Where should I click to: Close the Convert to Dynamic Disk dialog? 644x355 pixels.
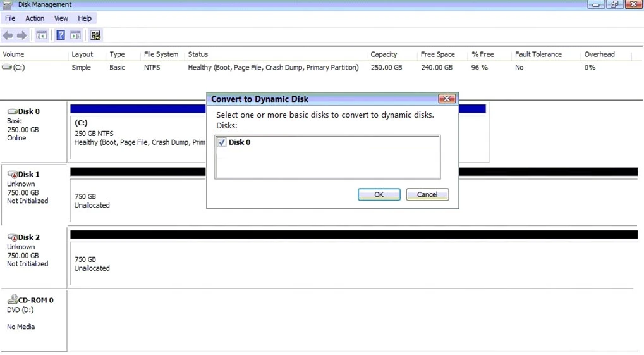pos(447,99)
